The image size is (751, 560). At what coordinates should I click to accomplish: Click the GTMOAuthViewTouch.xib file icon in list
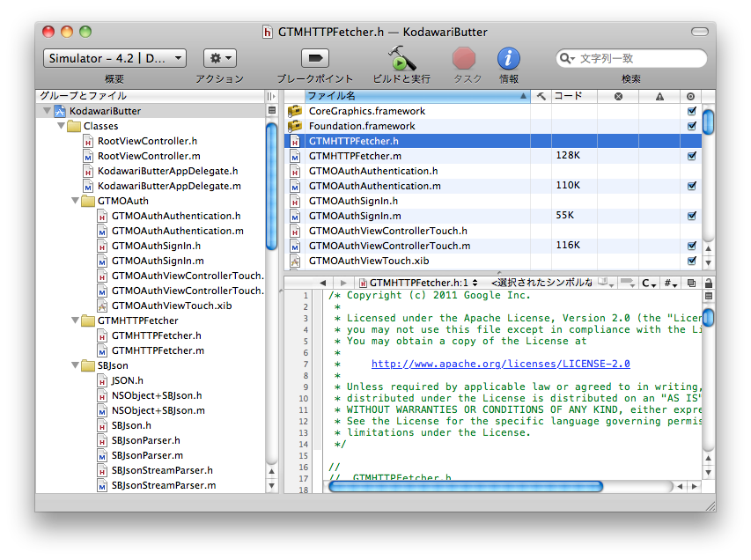tap(295, 261)
